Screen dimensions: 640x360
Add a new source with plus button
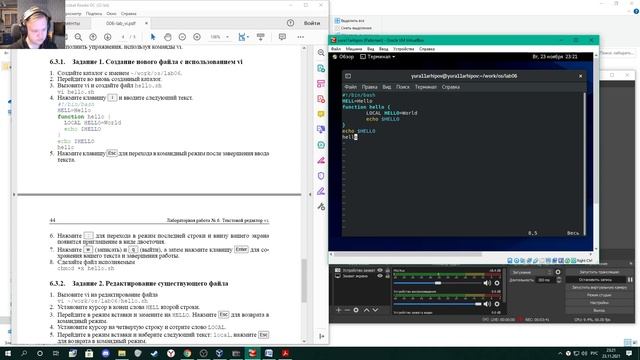(x=338, y=310)
